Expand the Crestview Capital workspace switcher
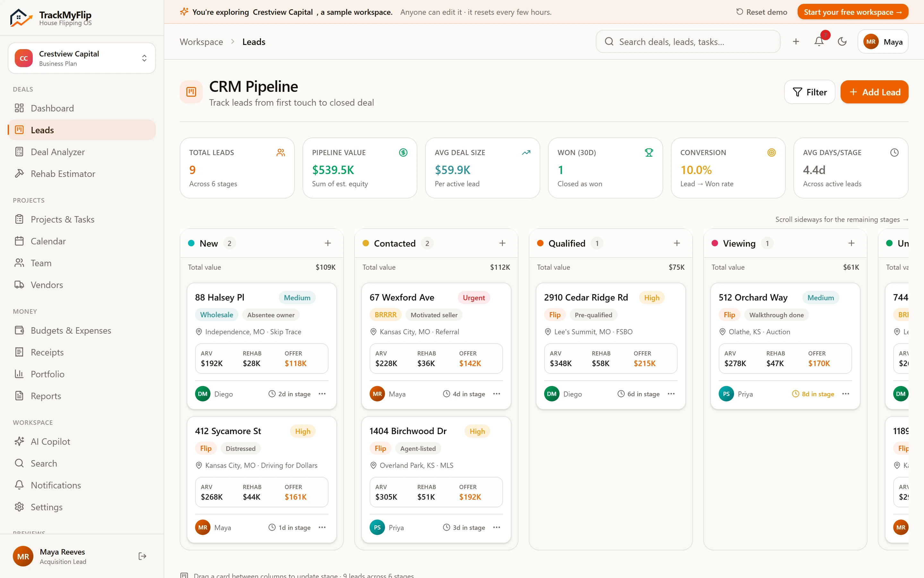Screen dimensions: 924x578 coord(82,58)
